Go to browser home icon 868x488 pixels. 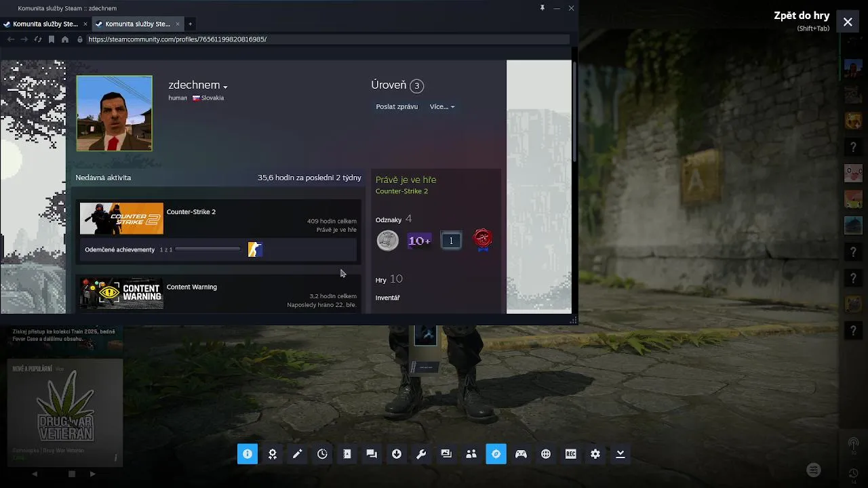[x=65, y=39]
